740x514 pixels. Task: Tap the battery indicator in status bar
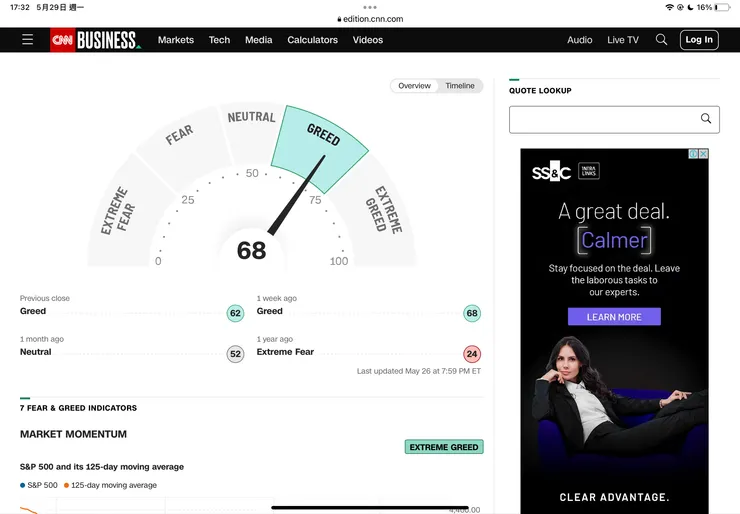(x=722, y=7)
